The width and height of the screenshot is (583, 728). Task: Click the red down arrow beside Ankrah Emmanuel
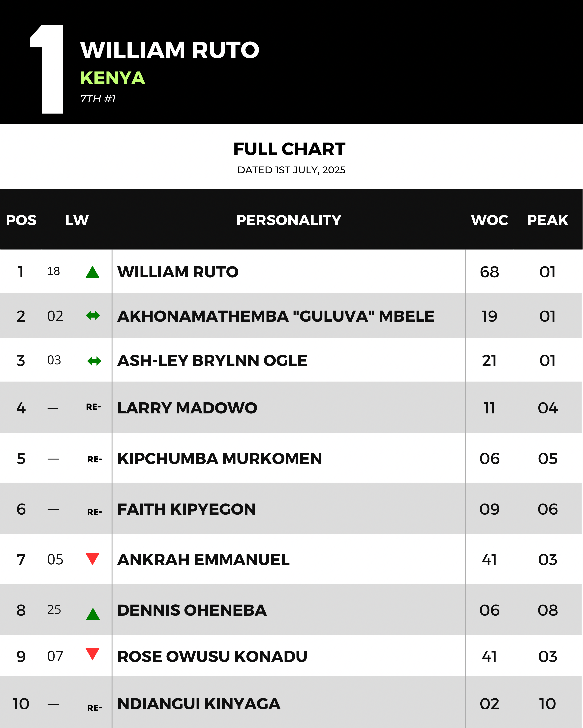(92, 559)
